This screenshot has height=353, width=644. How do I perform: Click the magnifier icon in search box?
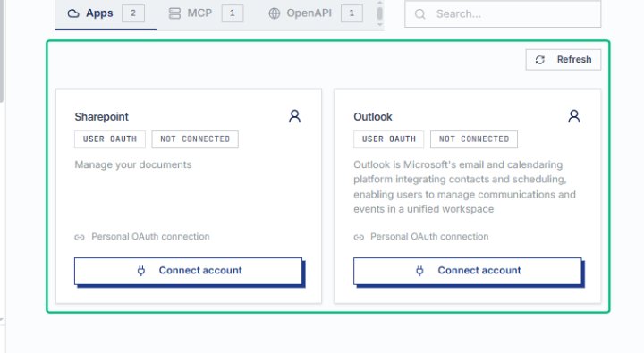pyautogui.click(x=419, y=14)
